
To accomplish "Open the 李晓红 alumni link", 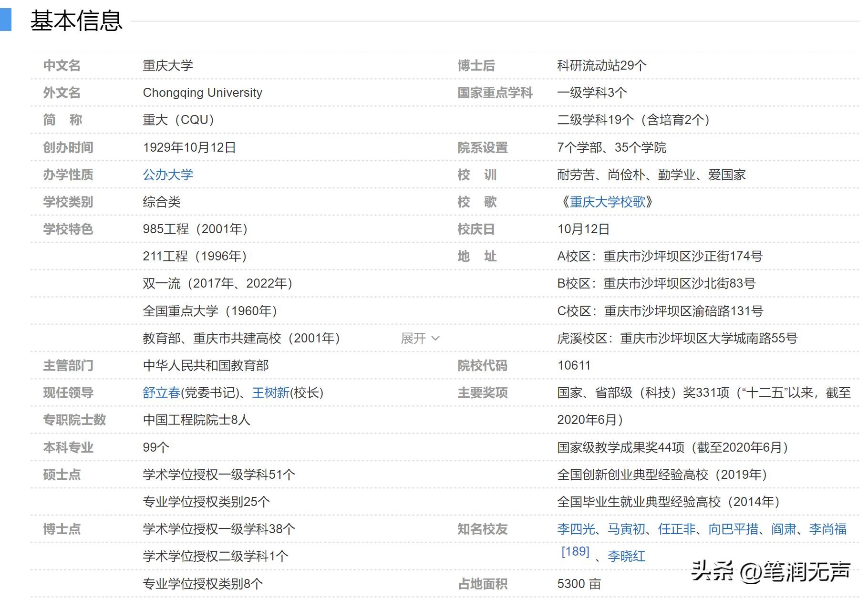I will pyautogui.click(x=626, y=556).
